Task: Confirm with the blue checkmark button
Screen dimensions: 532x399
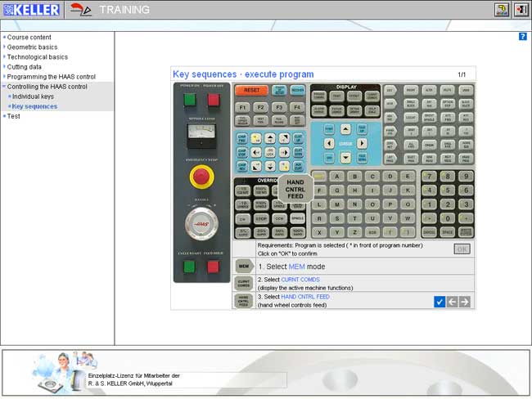Action: [x=440, y=302]
